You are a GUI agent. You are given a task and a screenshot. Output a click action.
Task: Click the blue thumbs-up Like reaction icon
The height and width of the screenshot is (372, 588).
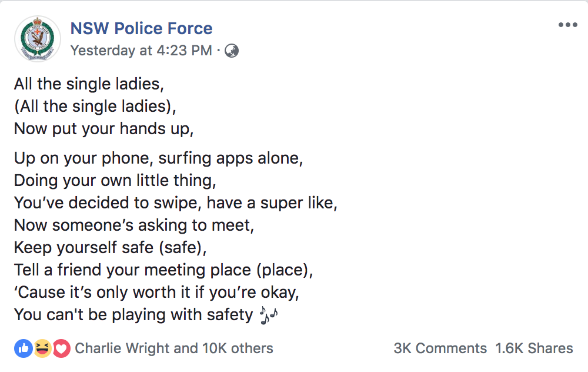point(24,348)
